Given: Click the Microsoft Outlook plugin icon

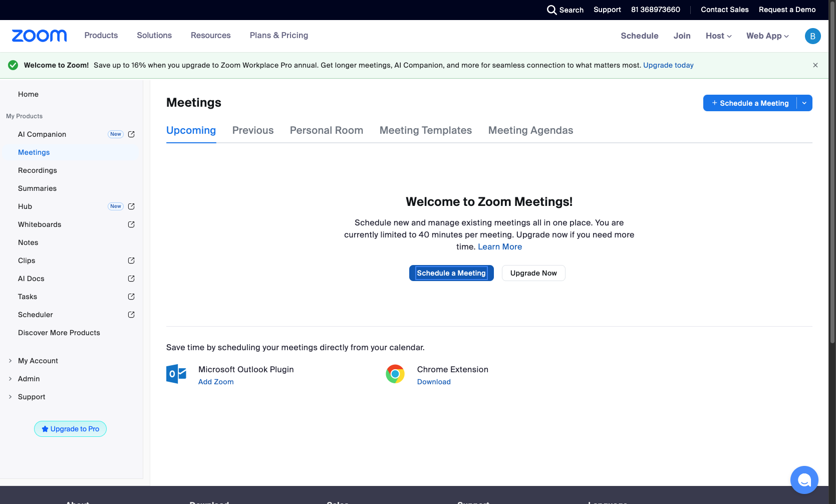Looking at the screenshot, I should [x=176, y=374].
